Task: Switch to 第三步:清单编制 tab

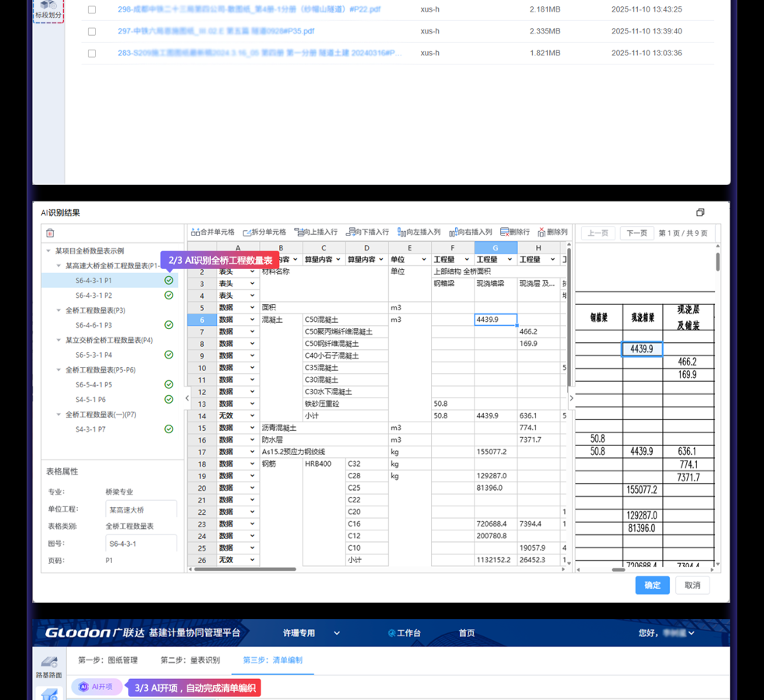Action: point(272,660)
